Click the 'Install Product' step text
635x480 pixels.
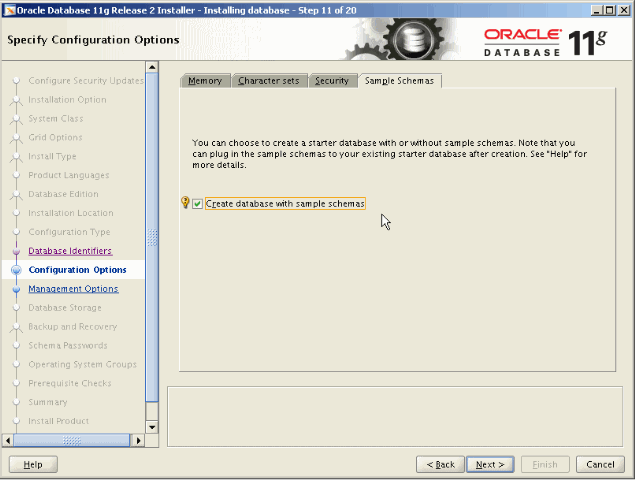(58, 421)
